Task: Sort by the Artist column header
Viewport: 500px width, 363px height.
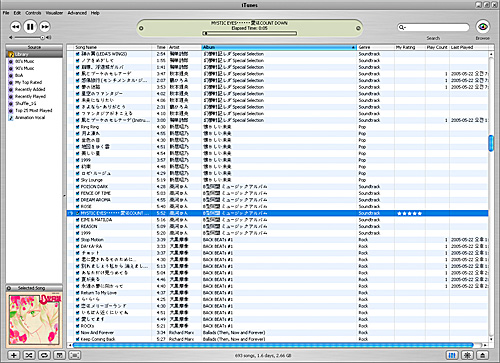Action: pyautogui.click(x=174, y=47)
